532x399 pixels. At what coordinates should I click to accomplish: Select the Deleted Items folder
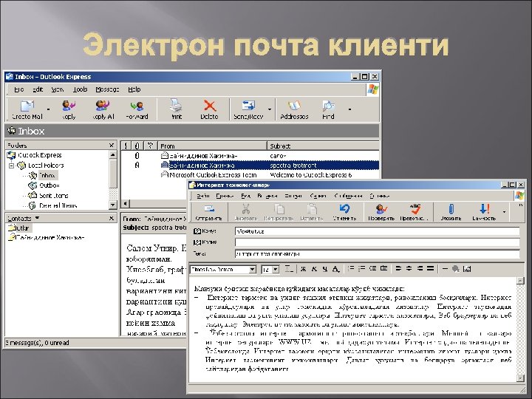coord(52,205)
